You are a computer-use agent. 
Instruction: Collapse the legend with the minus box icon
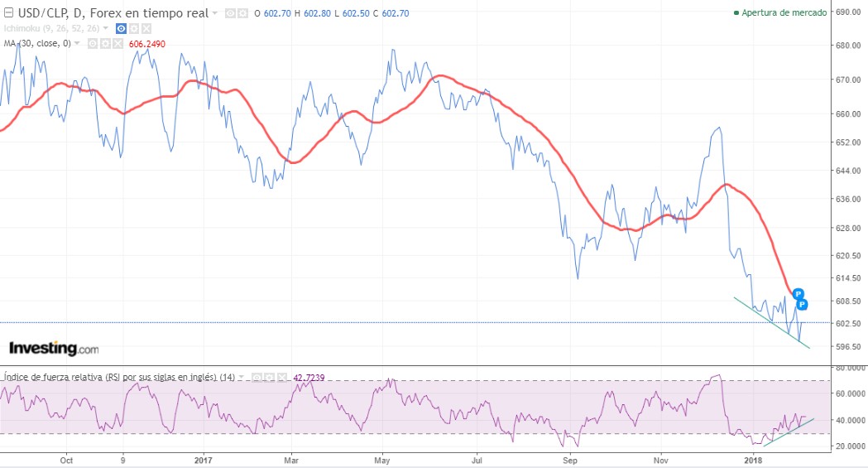(x=8, y=12)
